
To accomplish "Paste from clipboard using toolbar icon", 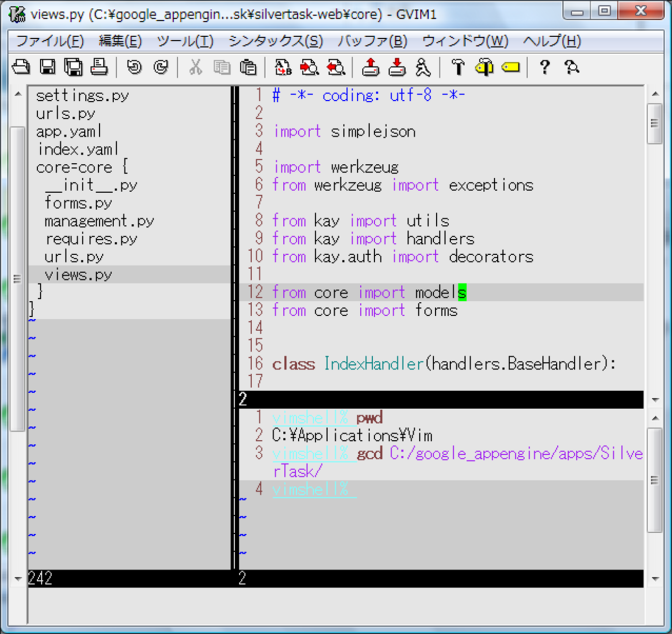I will coord(248,67).
